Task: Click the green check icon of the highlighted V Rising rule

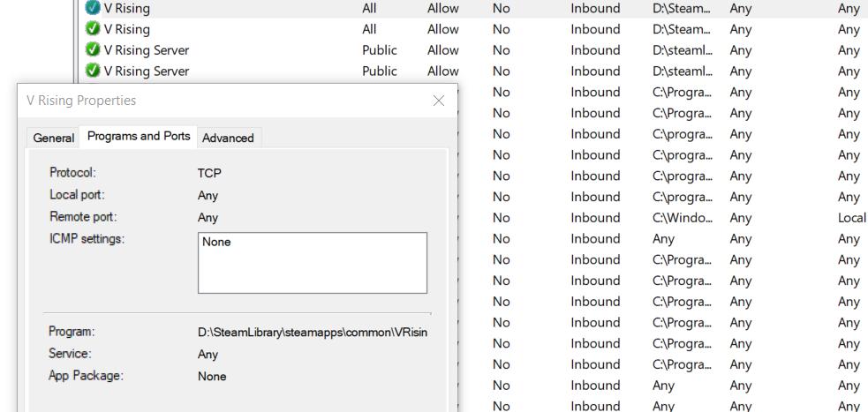Action: [x=93, y=8]
